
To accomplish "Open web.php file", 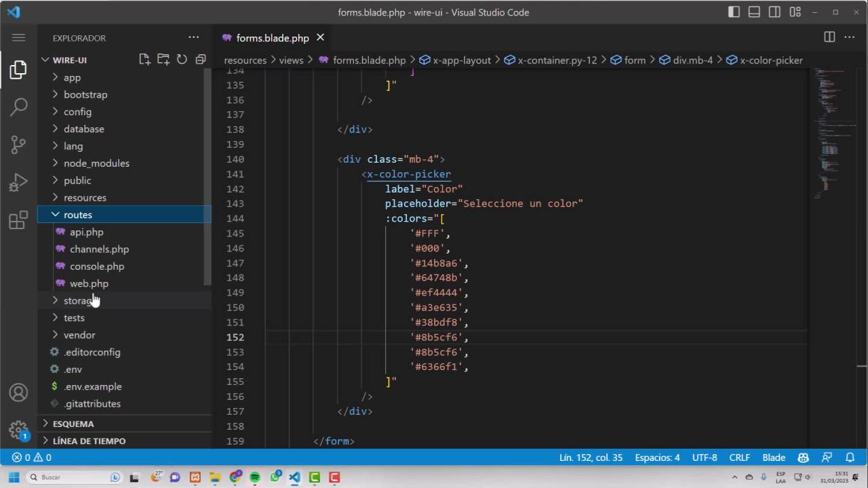I will coord(124,283).
